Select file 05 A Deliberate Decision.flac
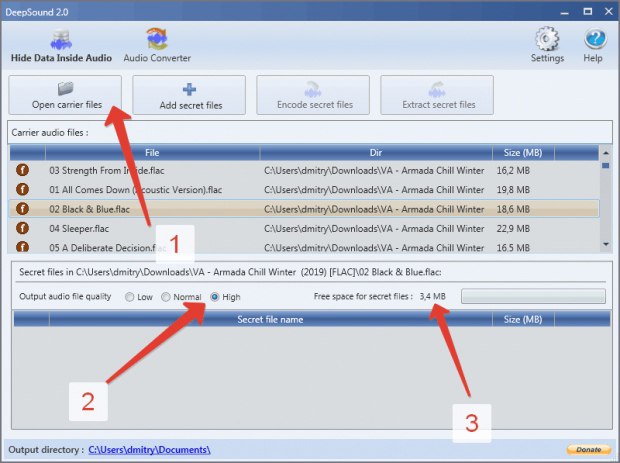Screen dimensions: 620x463 point(108,248)
